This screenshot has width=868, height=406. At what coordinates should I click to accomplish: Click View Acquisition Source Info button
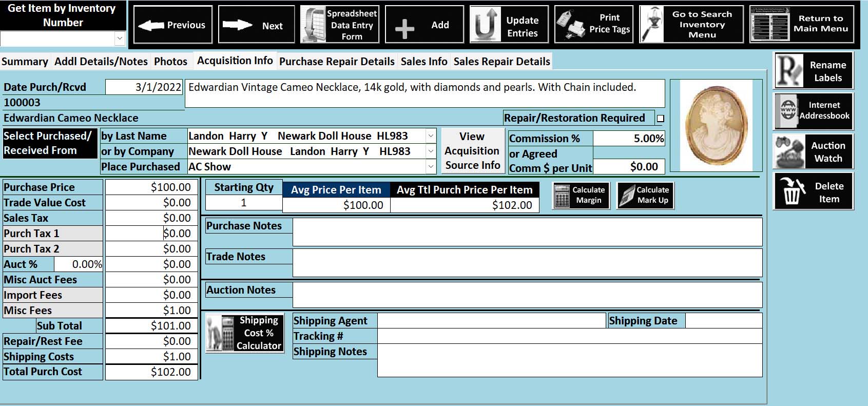(x=472, y=151)
